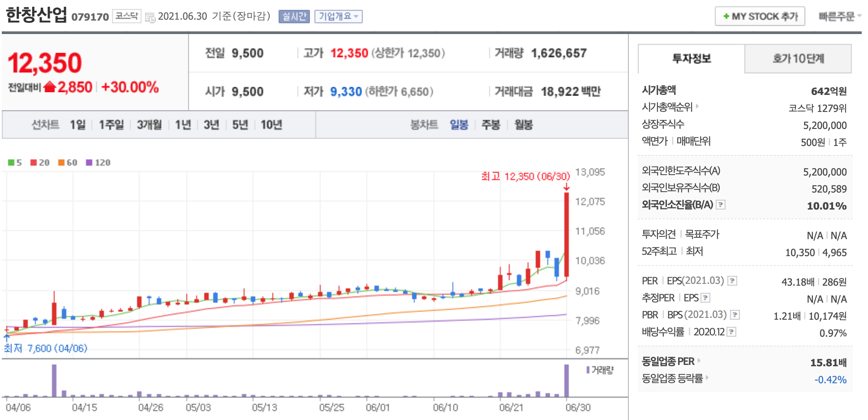This screenshot has width=868, height=420.
Task: Click the help icon next to PER EPS(2021.03)
Action: tap(732, 281)
